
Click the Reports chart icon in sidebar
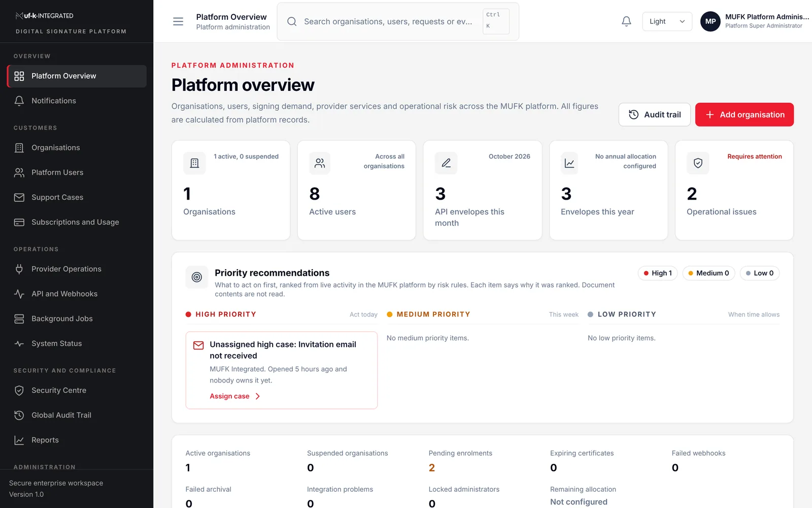[19, 440]
